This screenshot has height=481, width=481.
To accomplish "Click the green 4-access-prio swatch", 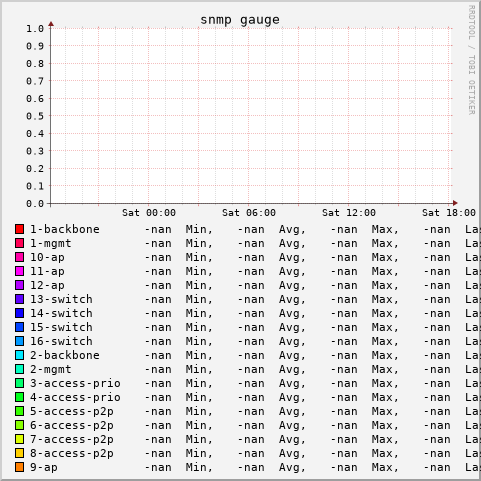I will coord(19,397).
